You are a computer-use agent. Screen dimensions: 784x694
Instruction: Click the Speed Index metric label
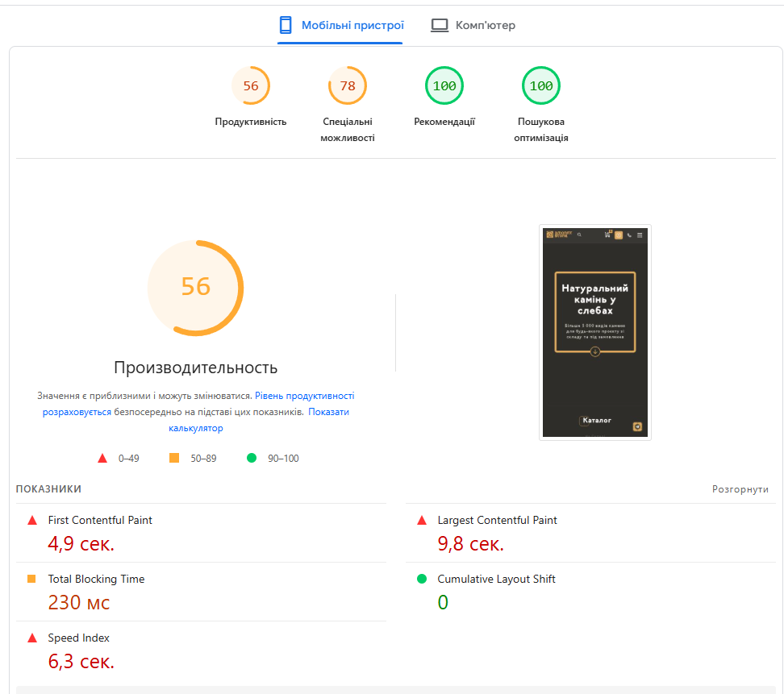click(x=78, y=638)
